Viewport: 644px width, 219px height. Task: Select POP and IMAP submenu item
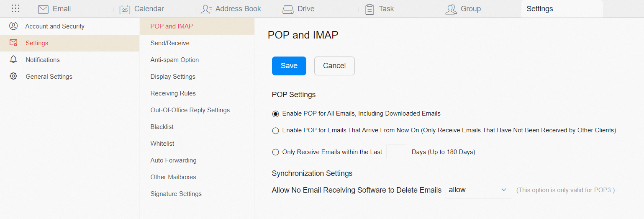197,26
